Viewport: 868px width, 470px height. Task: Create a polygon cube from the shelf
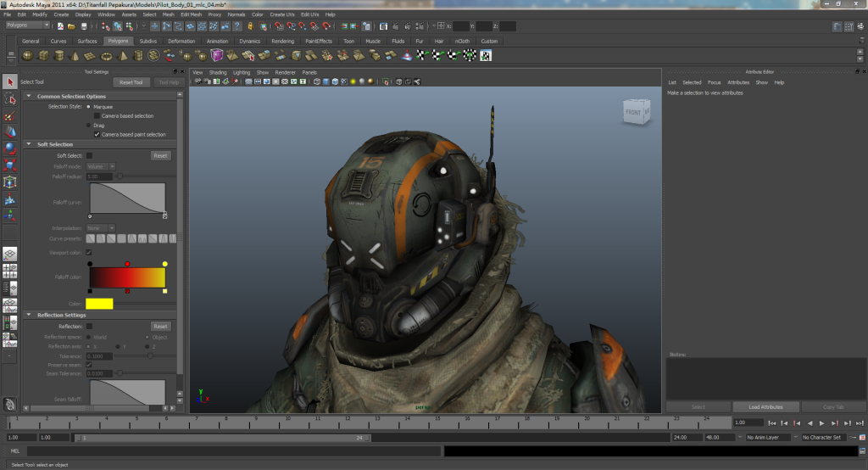coord(43,56)
